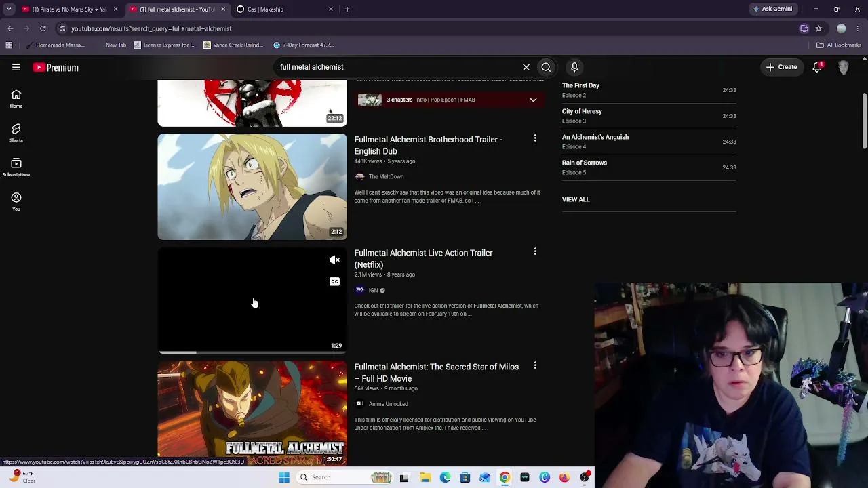Open the All Bookmarks folder
The image size is (868, 488).
pyautogui.click(x=839, y=45)
